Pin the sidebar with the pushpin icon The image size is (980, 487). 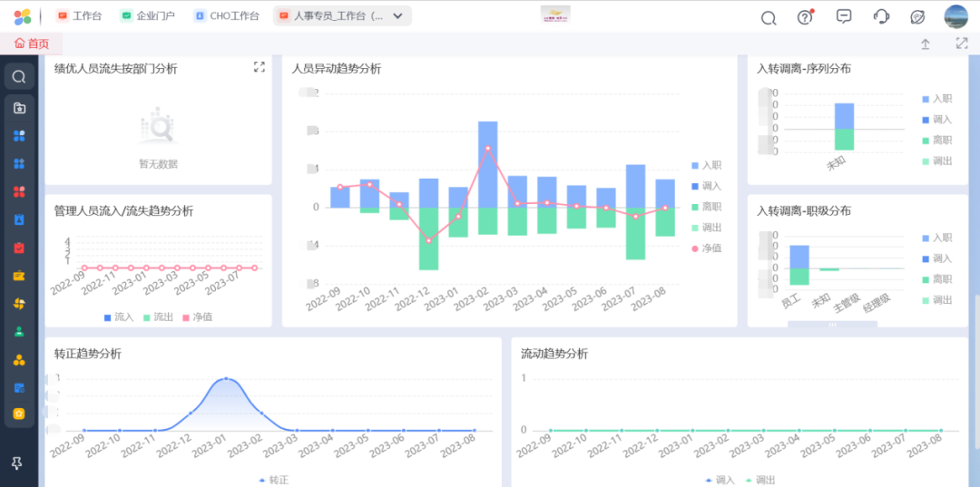coord(17,463)
